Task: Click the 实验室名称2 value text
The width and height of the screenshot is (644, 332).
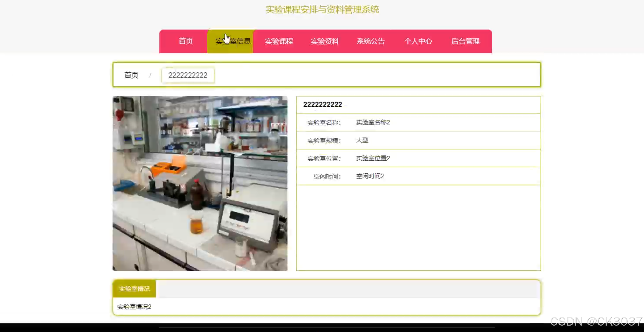Action: click(373, 122)
